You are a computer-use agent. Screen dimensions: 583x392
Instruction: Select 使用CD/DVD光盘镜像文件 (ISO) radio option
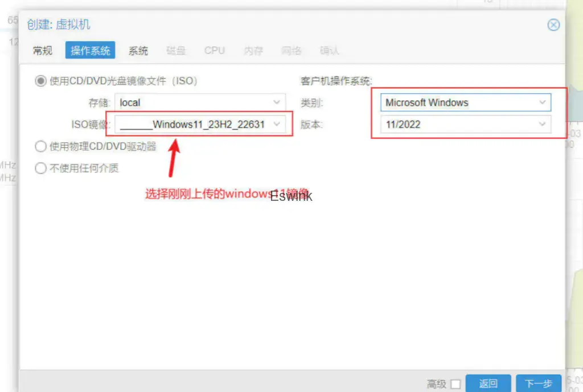pyautogui.click(x=40, y=81)
